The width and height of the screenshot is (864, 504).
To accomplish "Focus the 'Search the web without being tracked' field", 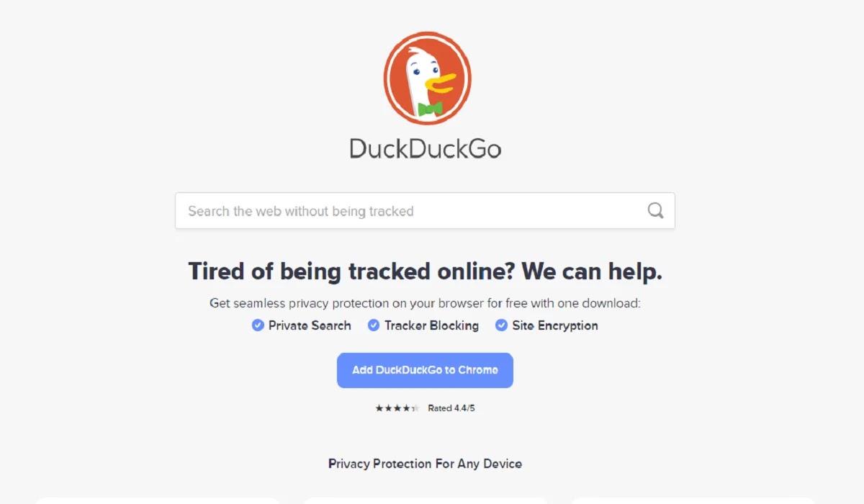I will click(425, 211).
